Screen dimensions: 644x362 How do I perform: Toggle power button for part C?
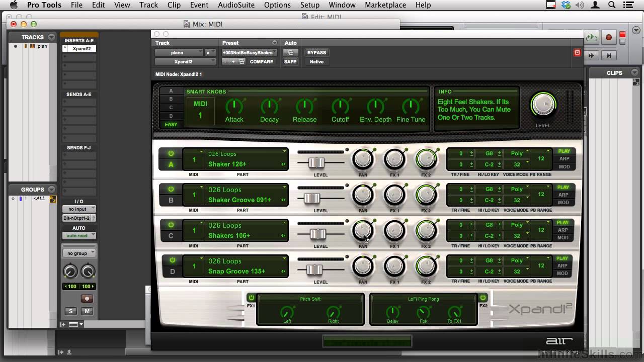pyautogui.click(x=171, y=225)
